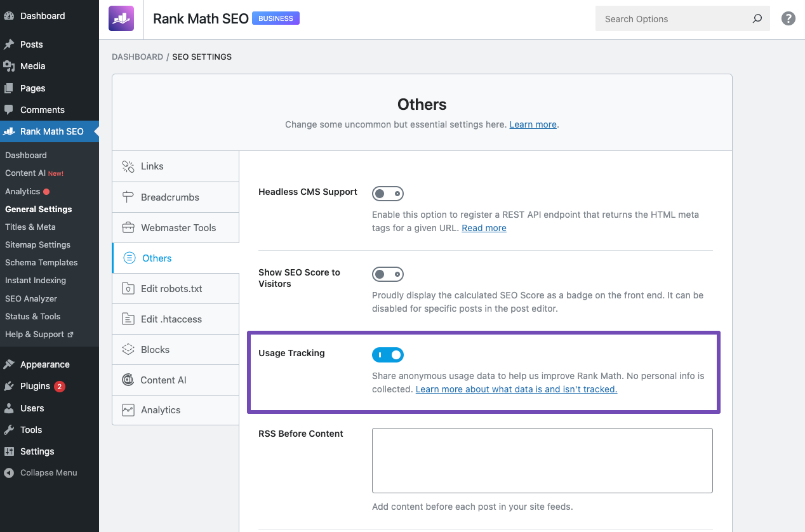Click the Collapse Menu arrow icon
805x532 pixels.
(x=9, y=473)
